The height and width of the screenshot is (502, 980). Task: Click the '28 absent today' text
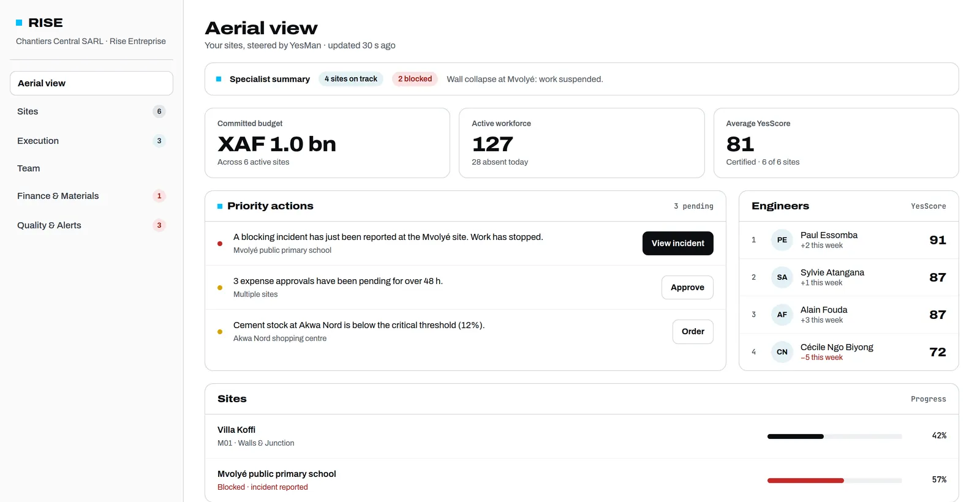point(500,162)
